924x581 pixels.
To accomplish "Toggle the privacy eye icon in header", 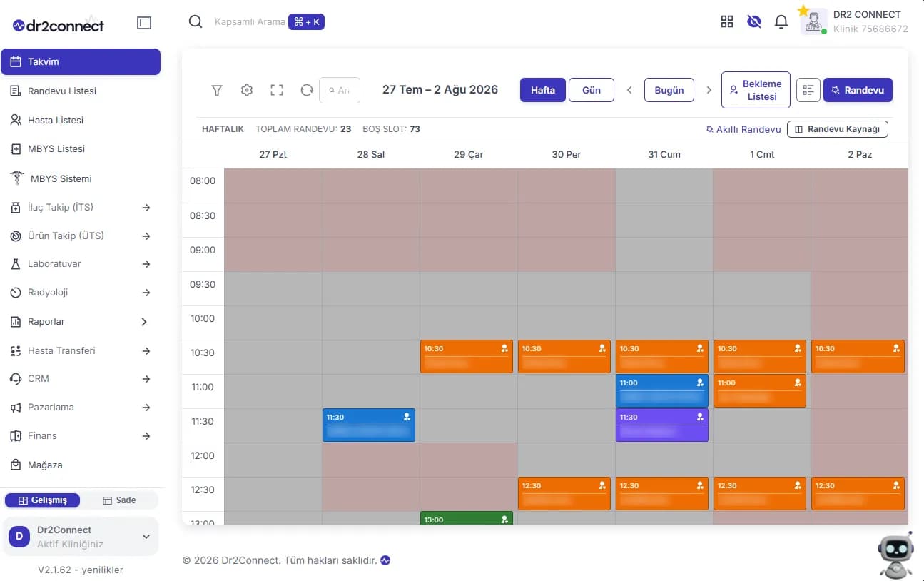I will point(754,21).
